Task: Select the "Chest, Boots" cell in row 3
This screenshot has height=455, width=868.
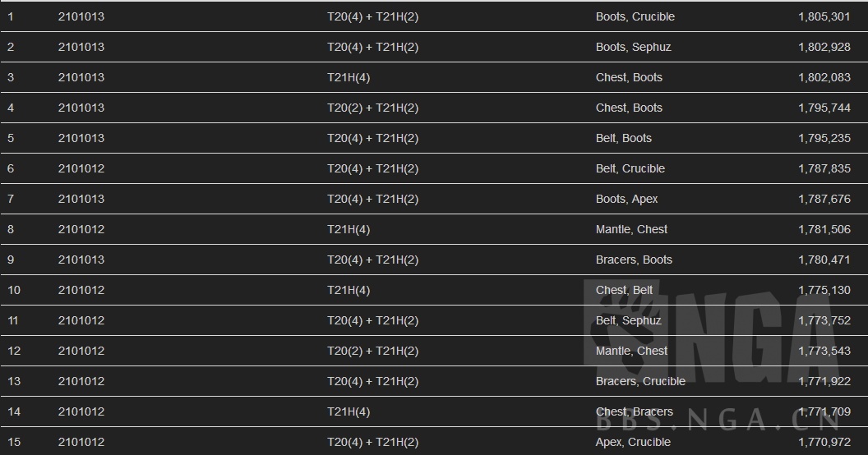Action: point(629,77)
